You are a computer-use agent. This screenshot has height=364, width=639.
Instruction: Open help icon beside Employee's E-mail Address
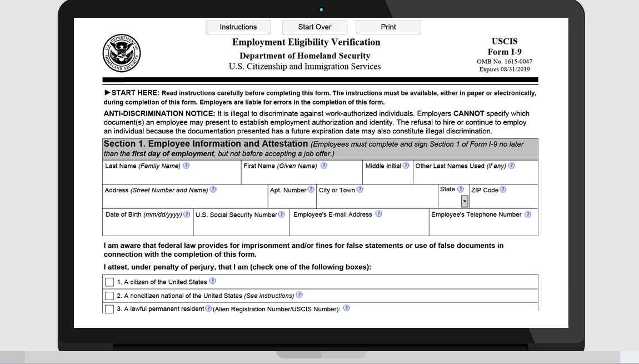point(378,214)
